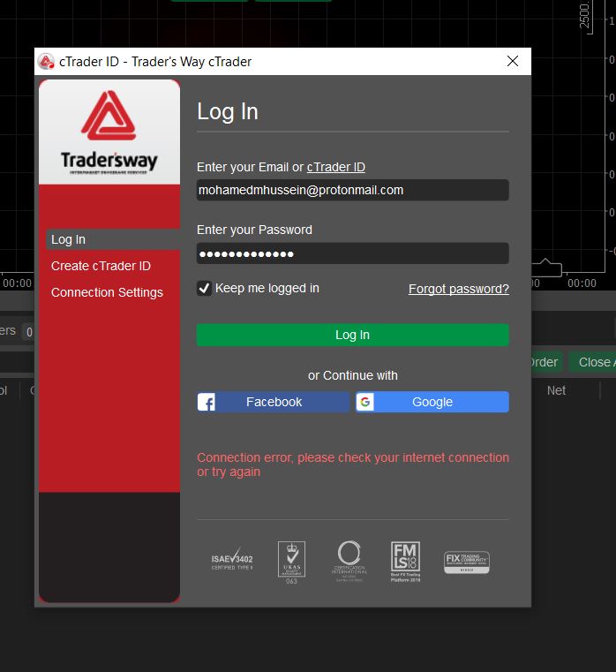Focus the password input field
Screen dimensions: 616x672
tap(352, 253)
